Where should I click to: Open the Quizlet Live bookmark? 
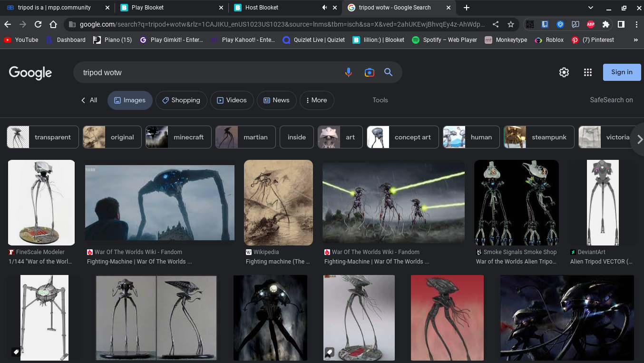[313, 40]
